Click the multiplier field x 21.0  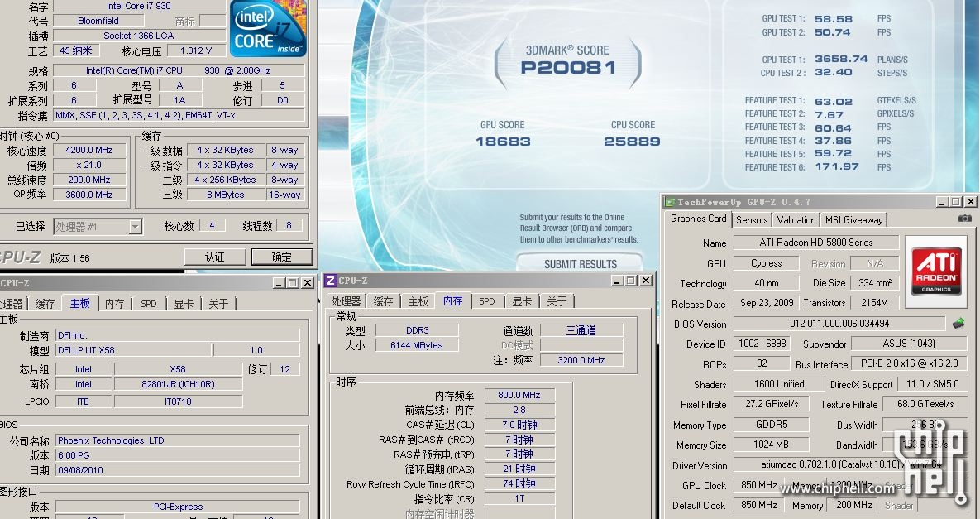pos(89,165)
